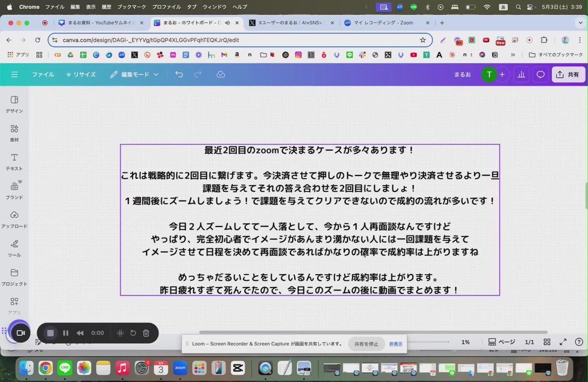
Task: Click the horizontal canvas scrollbar
Action: click(x=373, y=332)
